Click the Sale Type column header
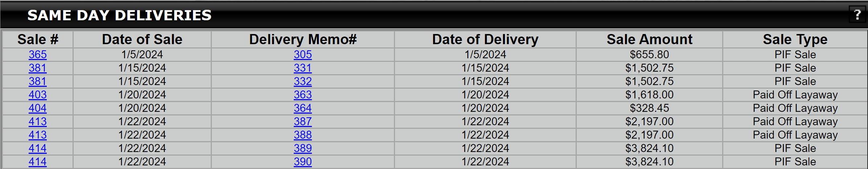The image size is (868, 169). point(795,39)
